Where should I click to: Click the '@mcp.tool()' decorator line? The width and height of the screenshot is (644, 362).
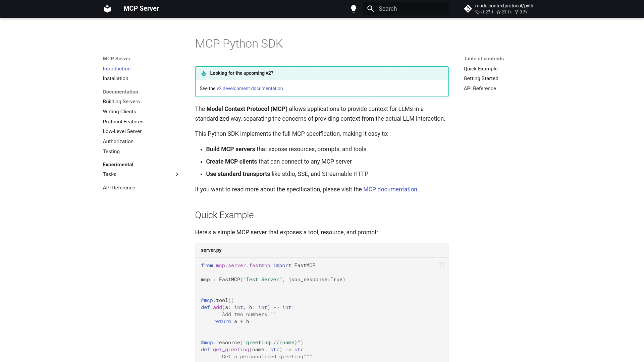217,300
